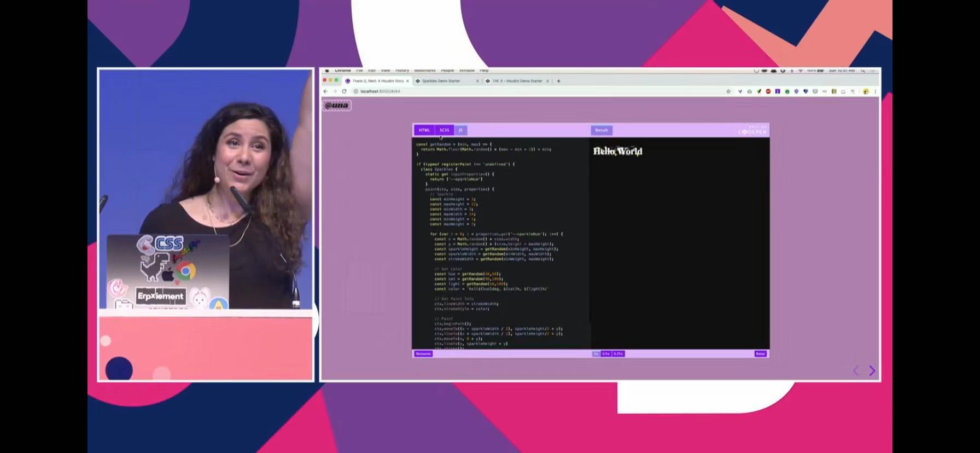Open the Bookmarks menu

(425, 71)
